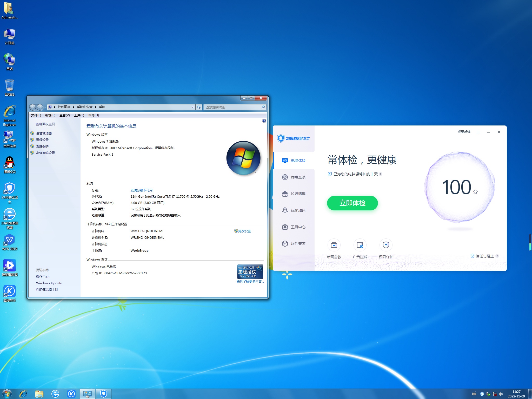Click the Back arrow in Control Panel
This screenshot has width=532, height=399.
pyautogui.click(x=33, y=107)
